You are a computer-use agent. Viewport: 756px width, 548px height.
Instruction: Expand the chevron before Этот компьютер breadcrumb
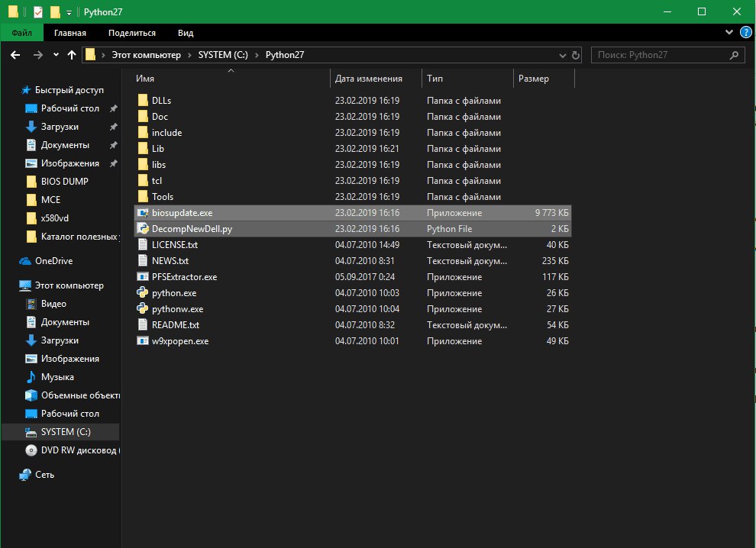(103, 55)
